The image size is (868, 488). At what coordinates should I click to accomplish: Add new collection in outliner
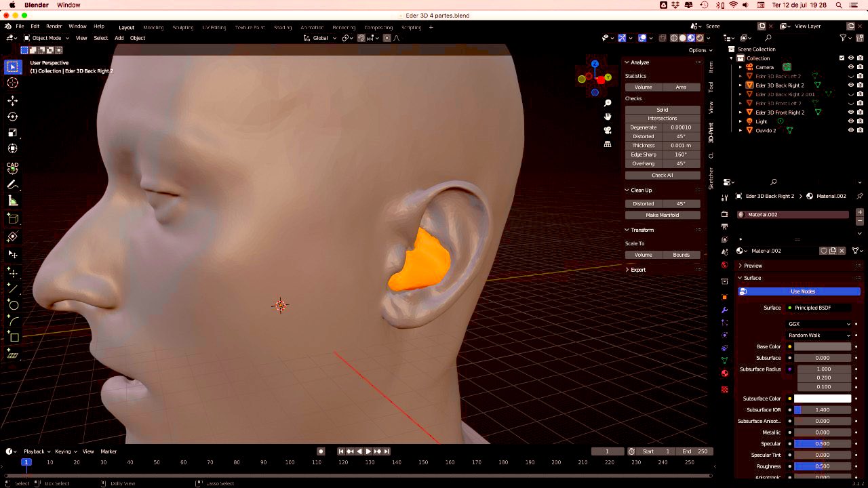(x=860, y=38)
